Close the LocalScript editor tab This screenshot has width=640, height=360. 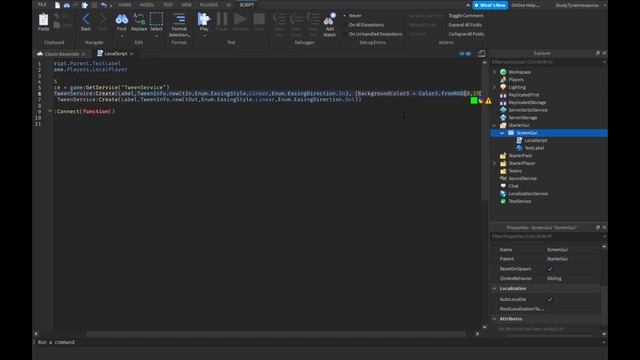pyautogui.click(x=131, y=54)
